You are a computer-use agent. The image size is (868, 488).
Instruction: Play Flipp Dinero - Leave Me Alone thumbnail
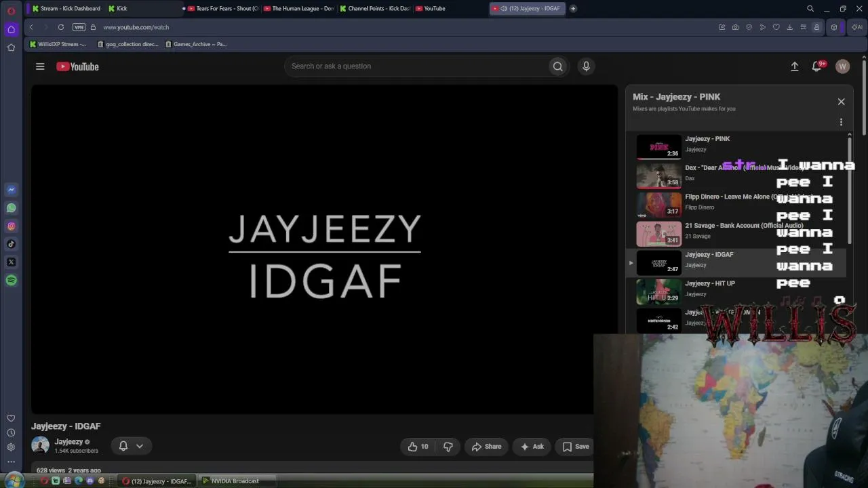pos(658,204)
